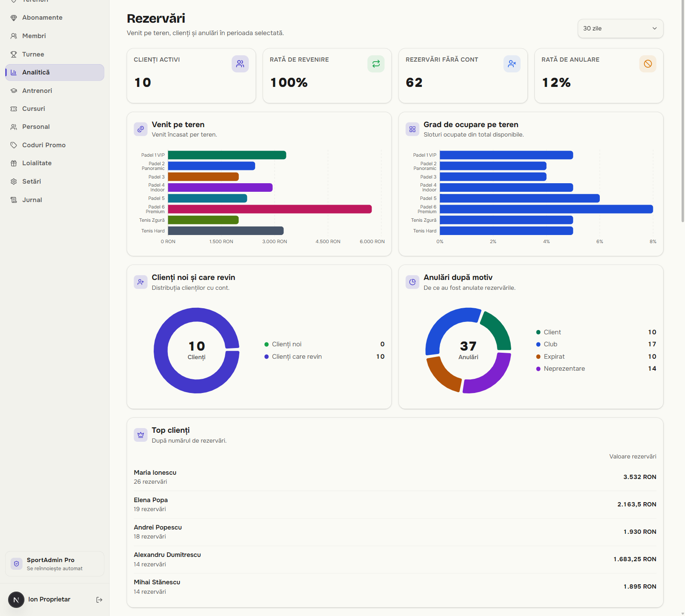Open the SportAdmin Pro subscription card
Viewport: 685px width, 616px height.
coord(55,564)
